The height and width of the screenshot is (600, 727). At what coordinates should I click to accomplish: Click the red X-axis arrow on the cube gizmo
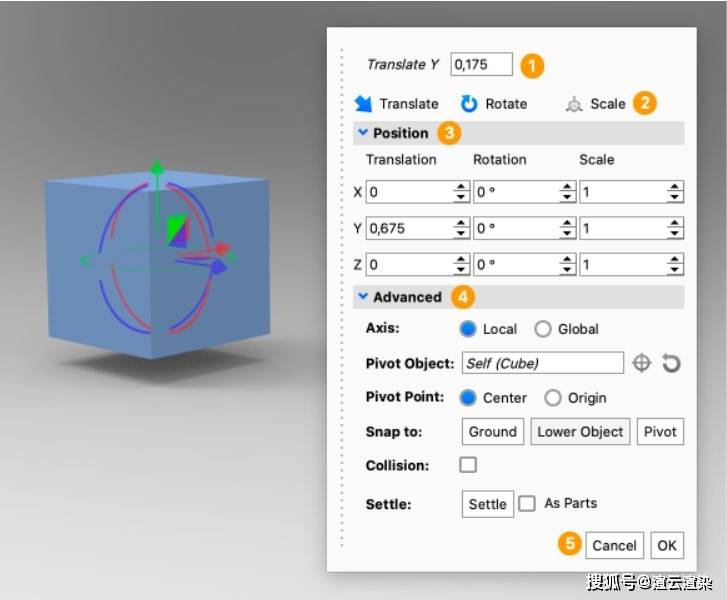tap(222, 248)
